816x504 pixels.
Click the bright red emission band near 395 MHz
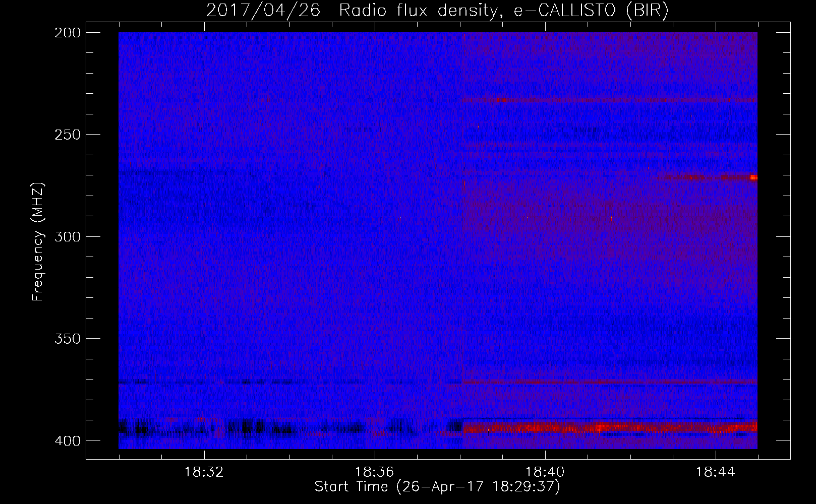point(610,428)
